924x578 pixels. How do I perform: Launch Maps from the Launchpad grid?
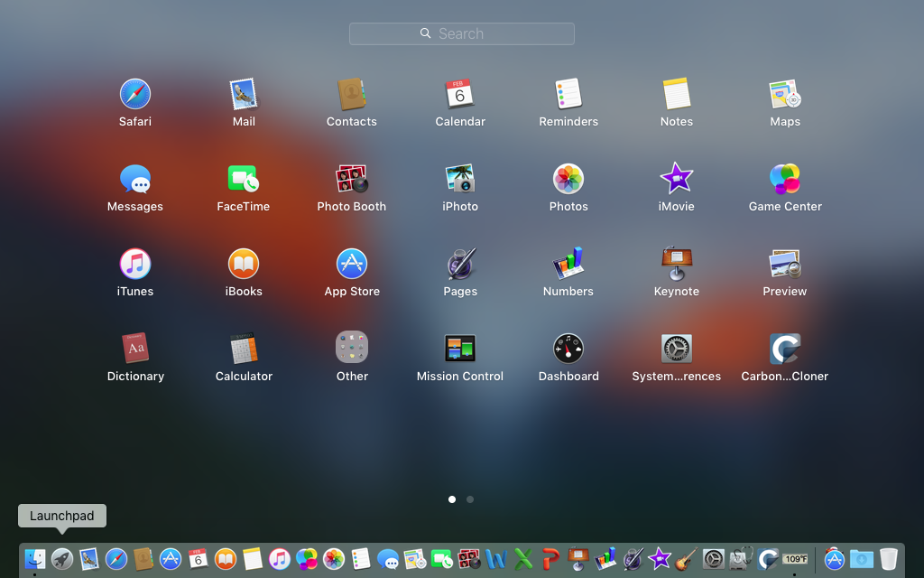point(785,94)
